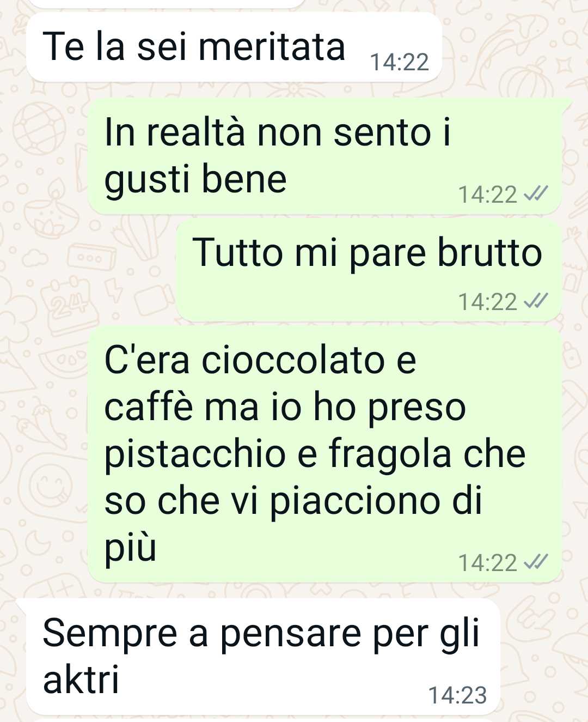Tap the 14:22 time under 'Tutto mi pare brutto'
The height and width of the screenshot is (722, 588).
tap(487, 301)
